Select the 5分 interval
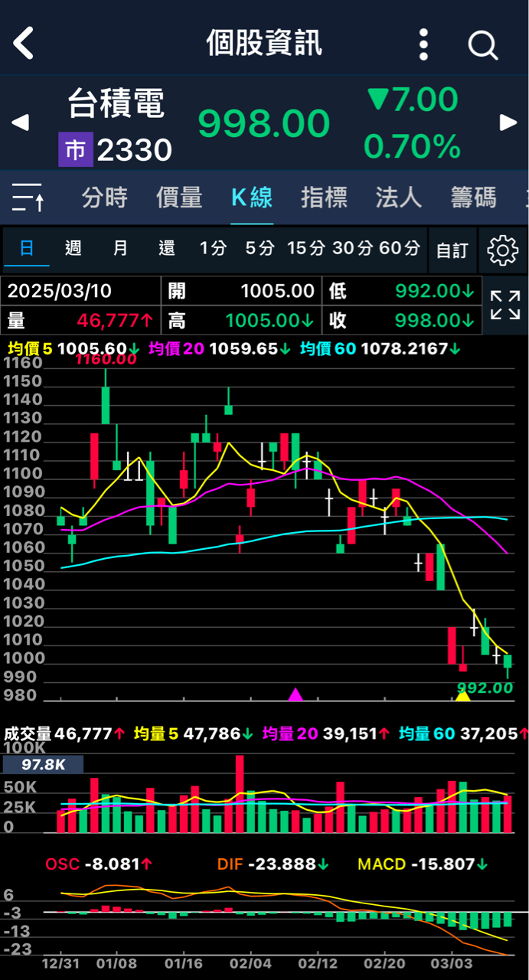 point(260,248)
